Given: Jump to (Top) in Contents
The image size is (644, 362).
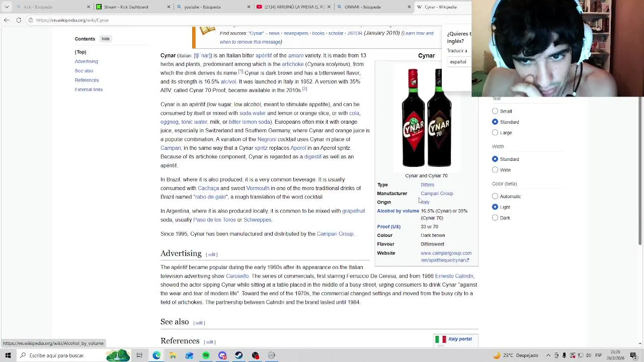Looking at the screenshot, I should [80, 52].
